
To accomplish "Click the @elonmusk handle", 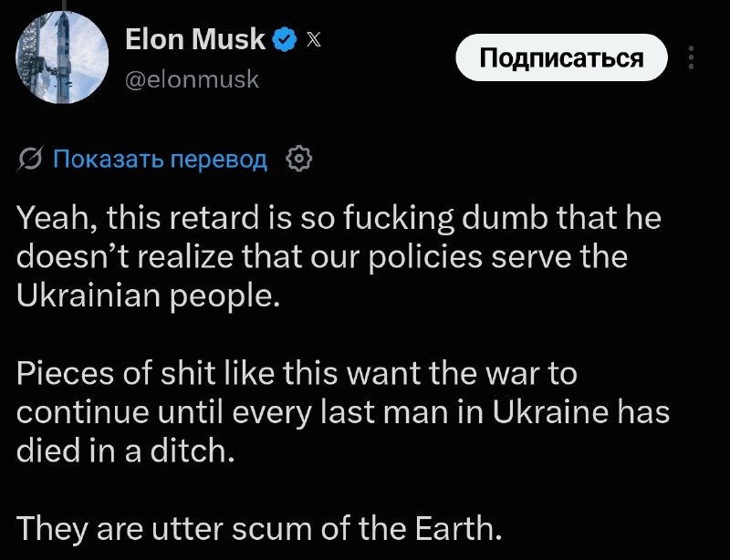I will click(x=192, y=78).
